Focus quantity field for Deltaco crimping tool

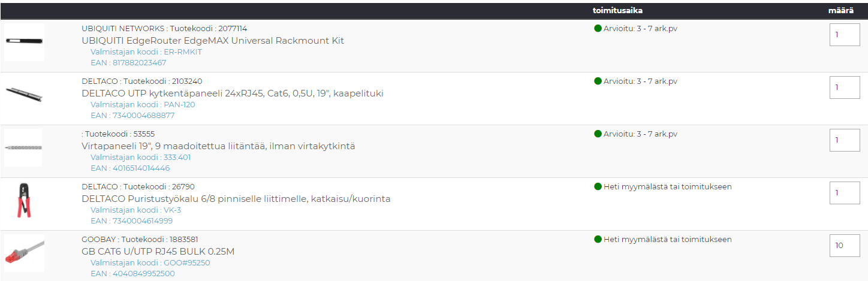click(x=845, y=193)
